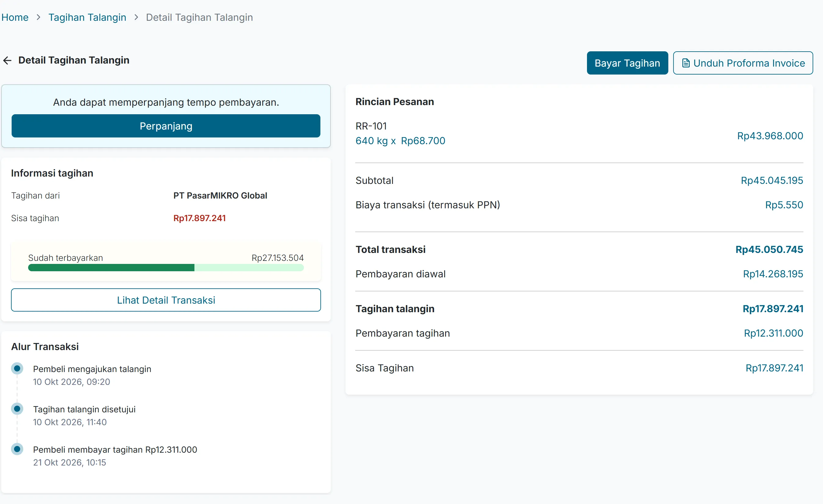
Task: Click the Bayar Tagihan button
Action: 627,63
